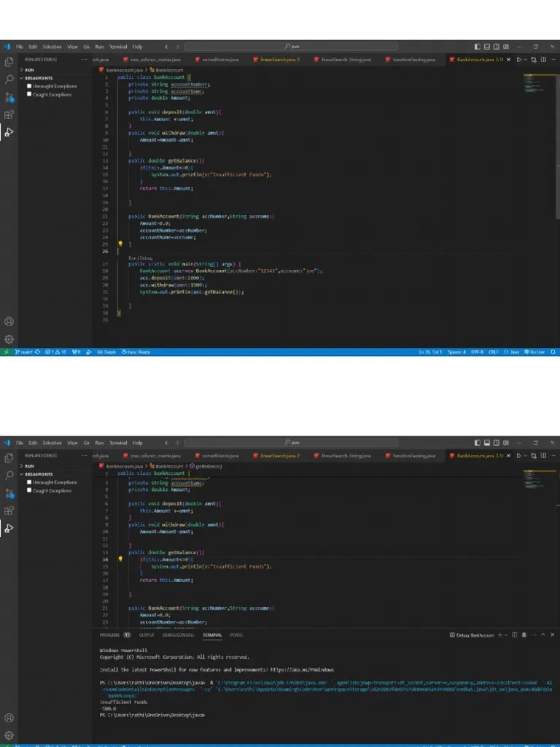Toggle primary sidebar layout icon, upper window
Screen dimensions: 560x747
point(477,47)
